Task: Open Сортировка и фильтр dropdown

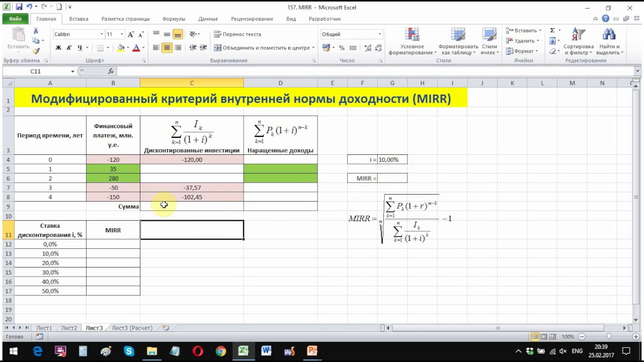Action: [x=579, y=42]
